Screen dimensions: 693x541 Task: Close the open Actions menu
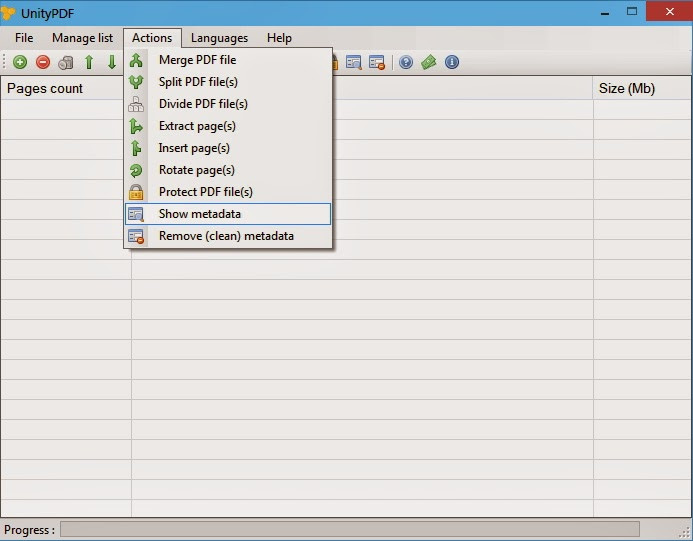(x=152, y=38)
